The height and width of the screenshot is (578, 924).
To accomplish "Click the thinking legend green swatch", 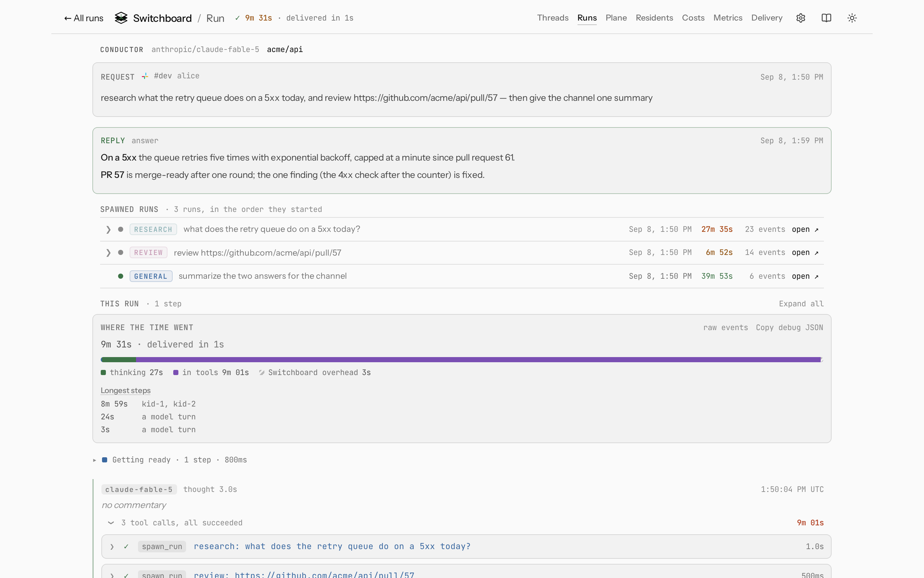I will tap(104, 373).
